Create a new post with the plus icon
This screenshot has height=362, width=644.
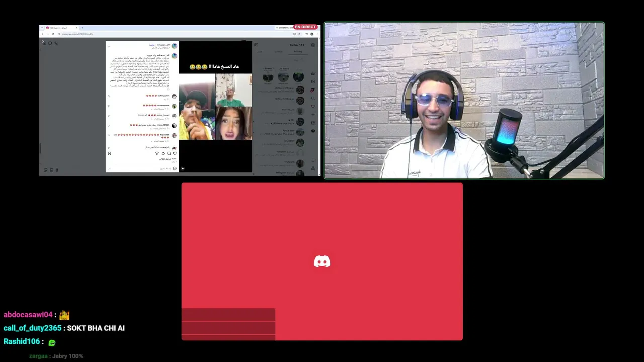[313, 115]
